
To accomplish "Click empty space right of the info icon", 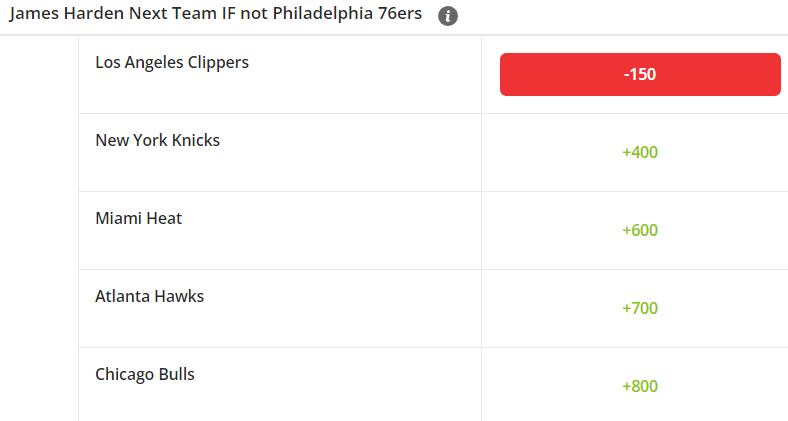I will click(620, 17).
